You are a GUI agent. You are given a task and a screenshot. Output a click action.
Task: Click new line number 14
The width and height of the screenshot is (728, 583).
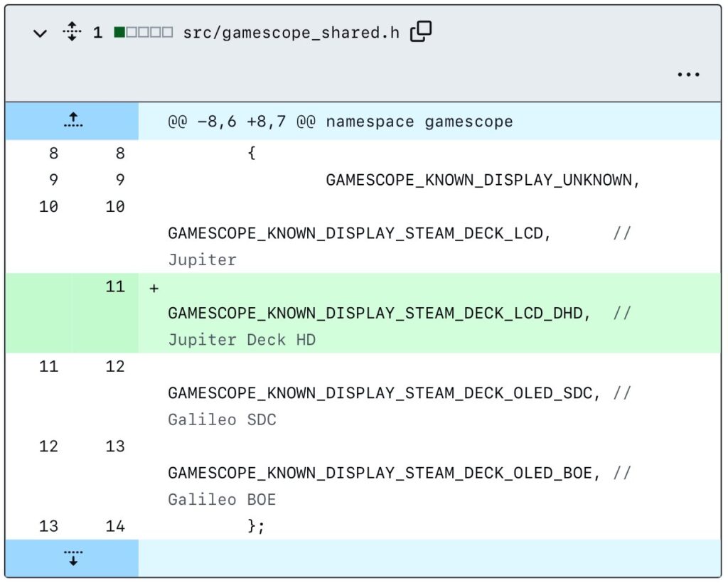point(115,526)
